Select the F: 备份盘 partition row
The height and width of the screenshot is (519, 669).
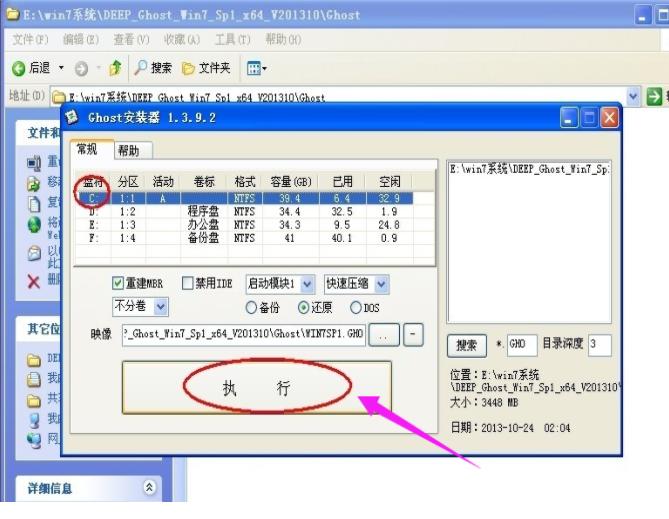(x=244, y=238)
